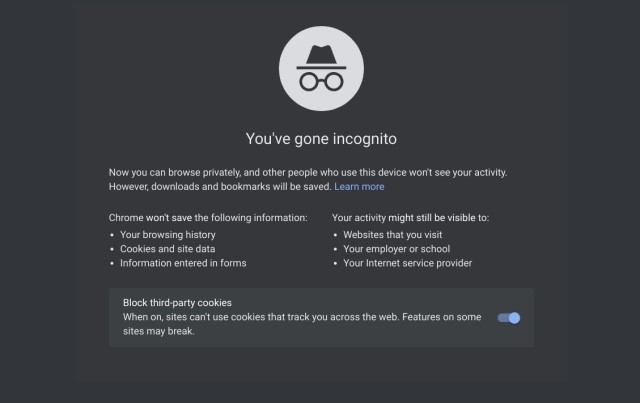Viewport: 640px width, 403px height.
Task: Click the "Your Internet service provider" bullet item
Action: (407, 263)
